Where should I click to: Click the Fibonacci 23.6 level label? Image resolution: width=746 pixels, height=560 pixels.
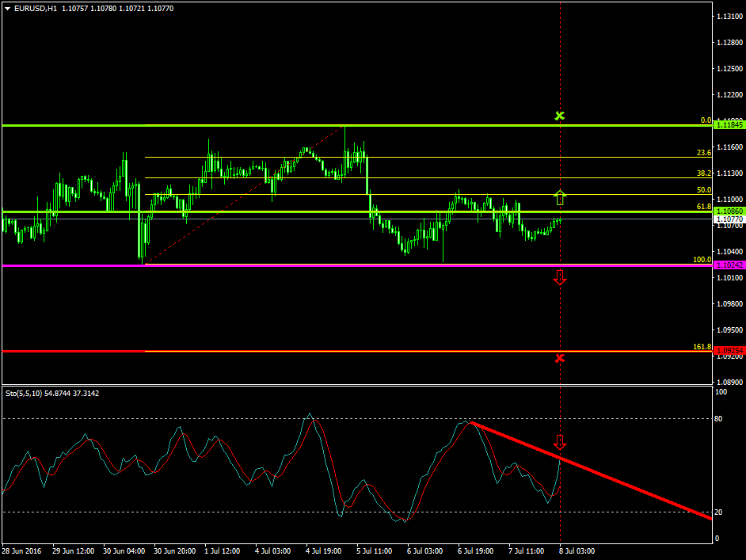click(703, 153)
